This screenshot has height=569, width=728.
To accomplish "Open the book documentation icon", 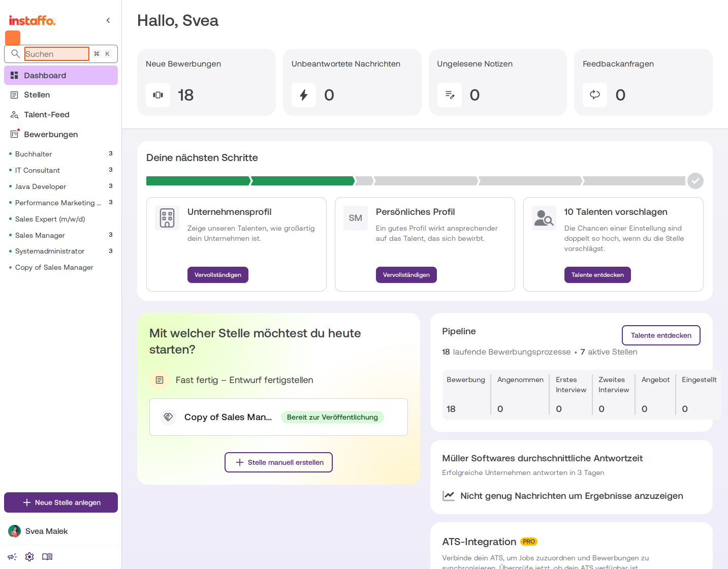I will 47,557.
